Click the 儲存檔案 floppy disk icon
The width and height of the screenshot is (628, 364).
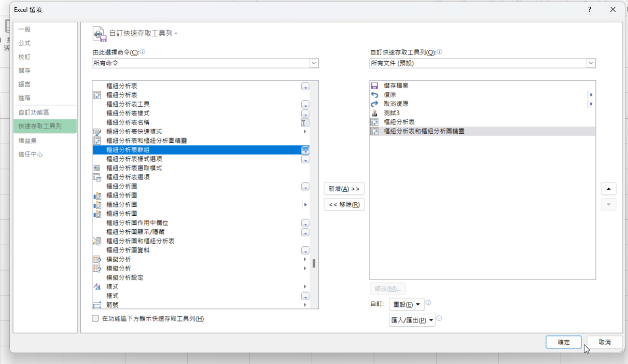coord(374,86)
